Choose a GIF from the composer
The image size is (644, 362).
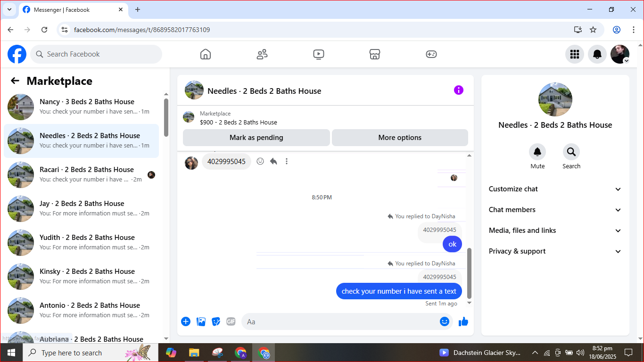(x=231, y=321)
